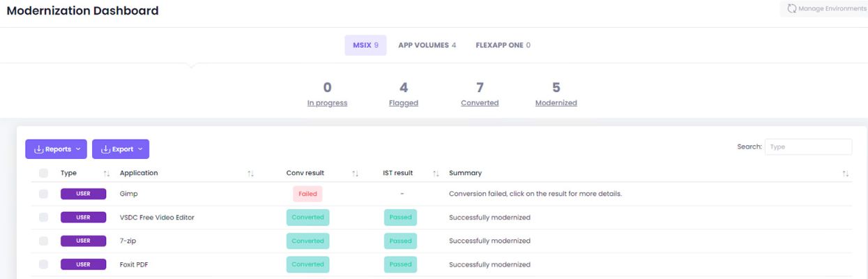Viewport: 868px width, 279px height.
Task: Check the VSDC Free Video Editor checkbox
Action: [44, 218]
